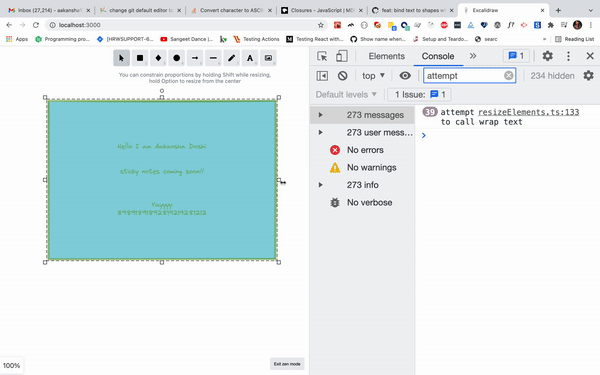The height and width of the screenshot is (375, 600).
Task: Select the Insert image tool
Action: (x=268, y=58)
